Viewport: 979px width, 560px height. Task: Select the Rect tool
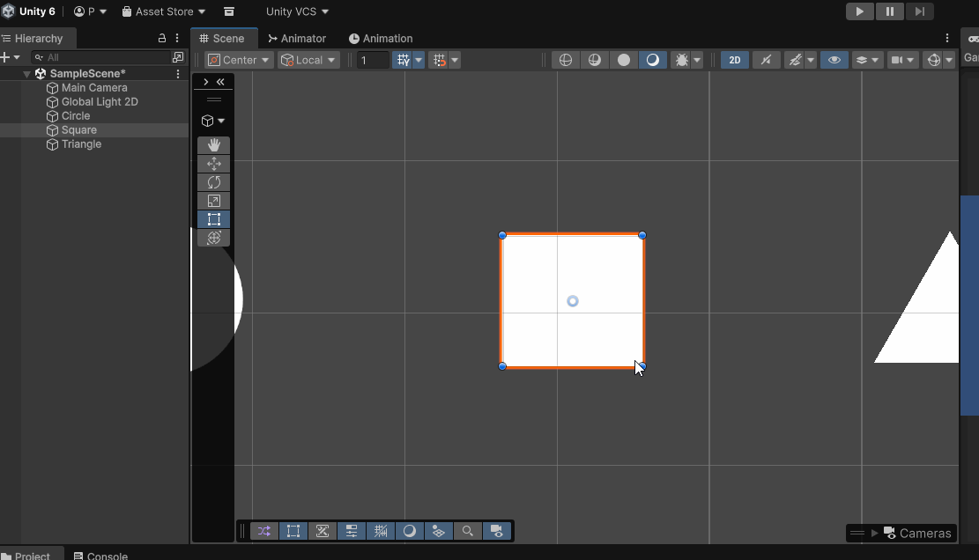point(213,219)
